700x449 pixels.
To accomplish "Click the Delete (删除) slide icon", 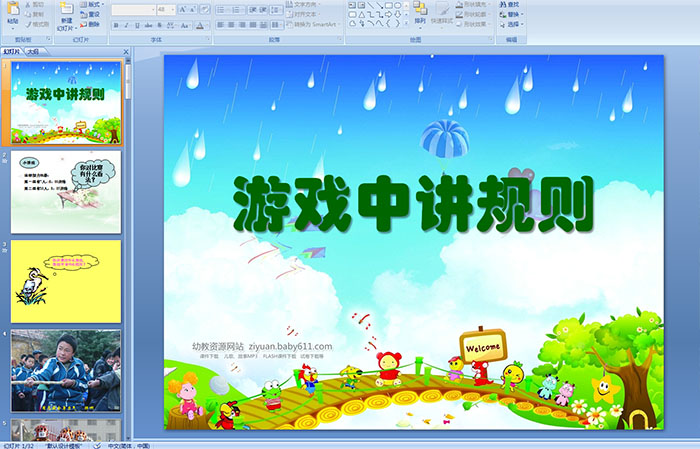I will click(x=83, y=24).
